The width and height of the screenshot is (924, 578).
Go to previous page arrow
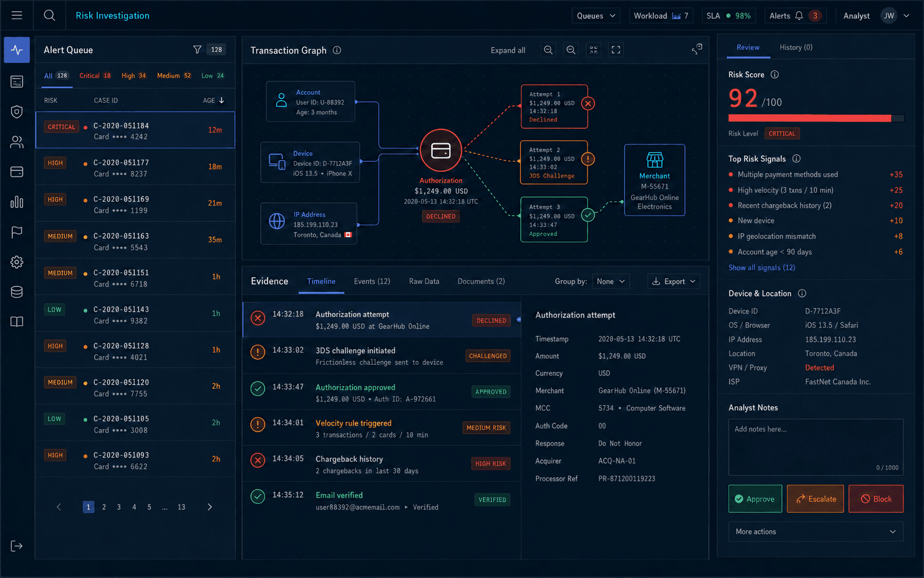[59, 507]
